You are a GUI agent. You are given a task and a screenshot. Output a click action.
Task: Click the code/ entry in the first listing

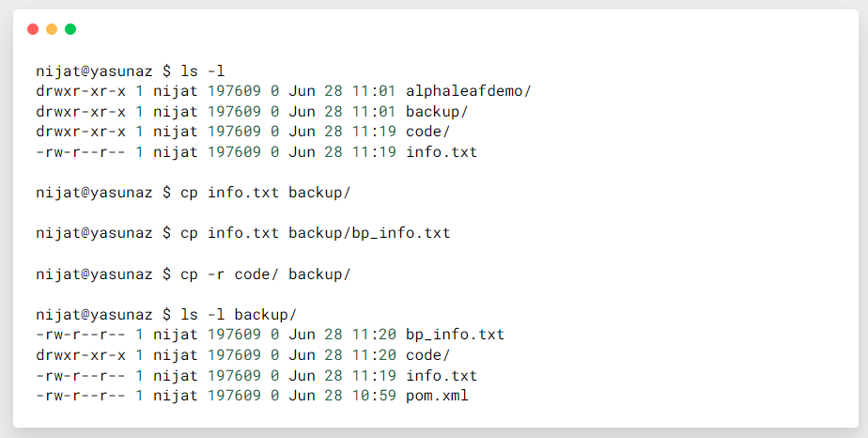click(428, 132)
